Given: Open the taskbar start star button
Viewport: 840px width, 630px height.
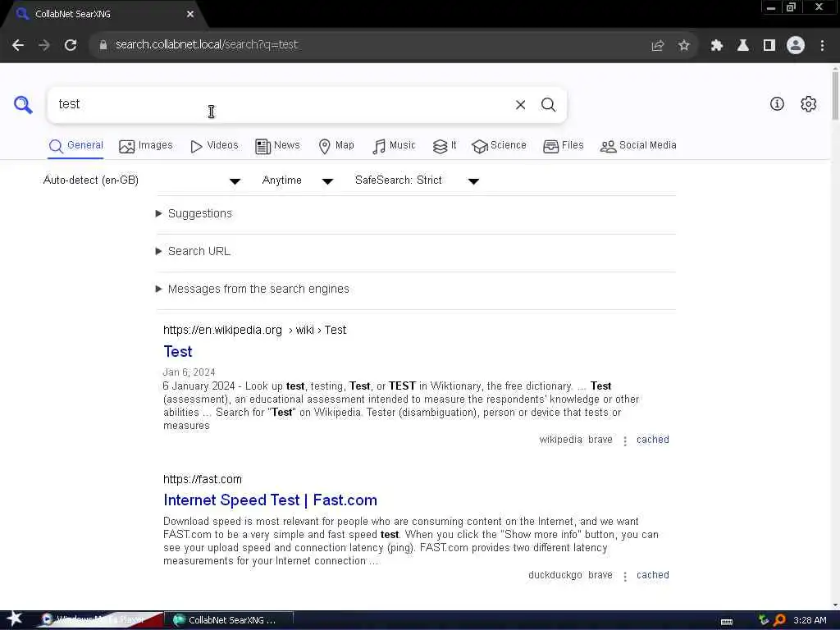Looking at the screenshot, I should (14, 619).
